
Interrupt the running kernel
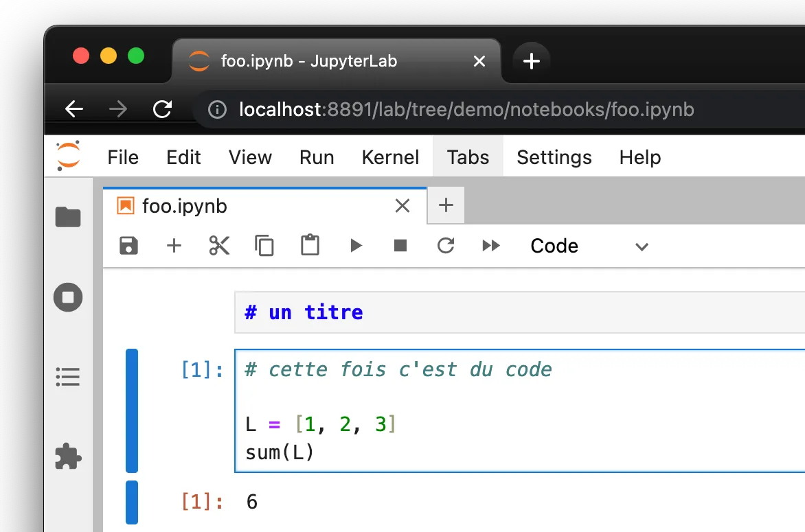point(400,246)
